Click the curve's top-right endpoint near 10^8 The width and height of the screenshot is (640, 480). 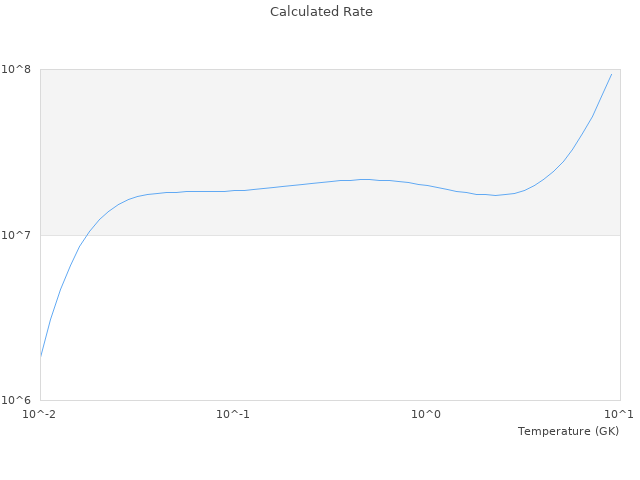[x=611, y=74]
